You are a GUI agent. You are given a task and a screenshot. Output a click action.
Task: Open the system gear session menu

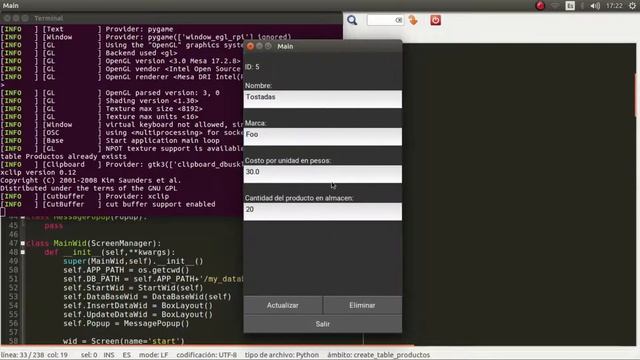point(632,5)
